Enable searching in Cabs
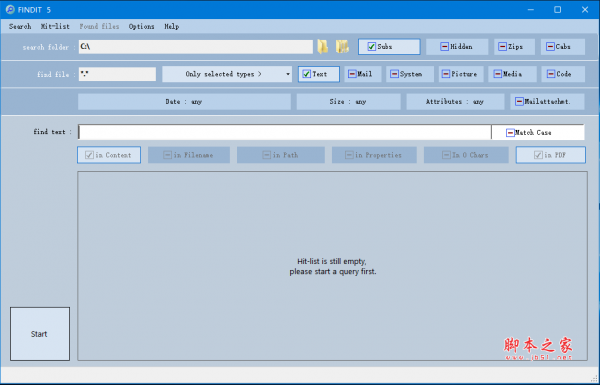 pyautogui.click(x=562, y=47)
